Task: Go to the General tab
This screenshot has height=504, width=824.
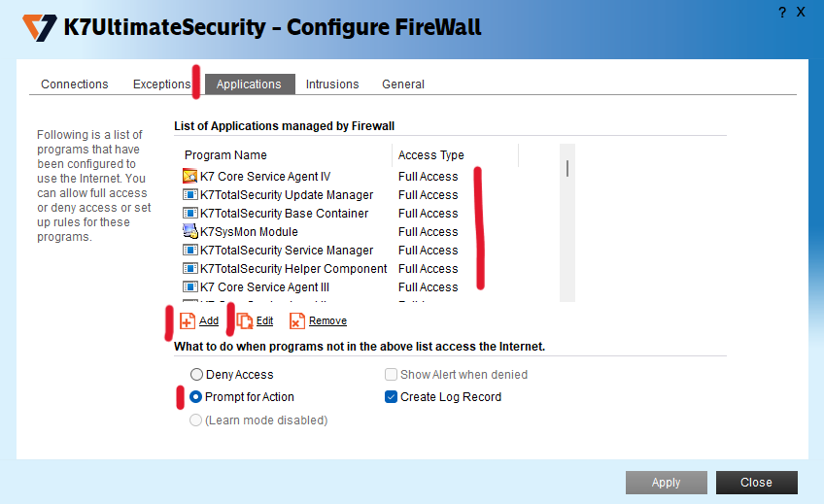Action: pyautogui.click(x=403, y=84)
